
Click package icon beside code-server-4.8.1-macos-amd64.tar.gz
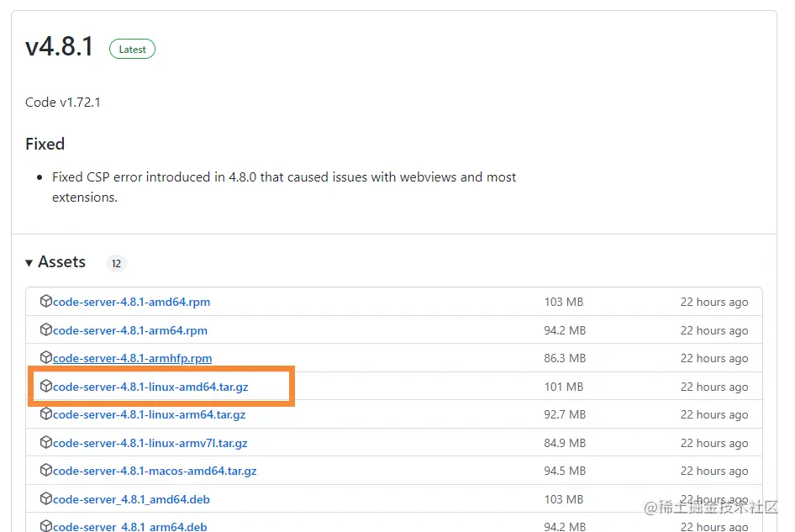[45, 470]
